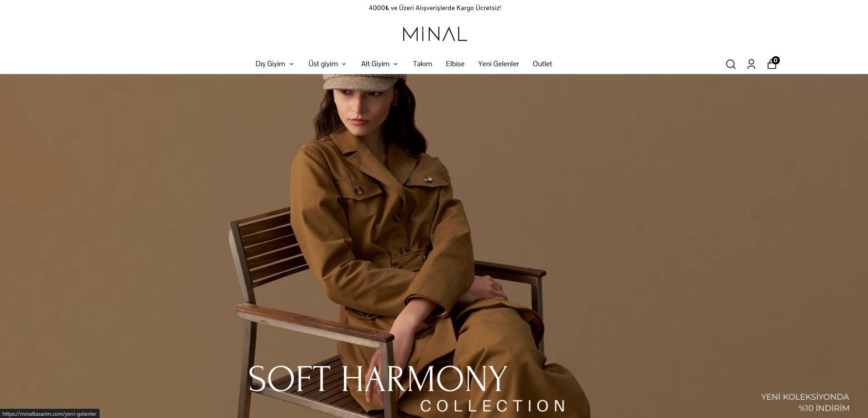Click the free shipping announcement text
This screenshot has height=418, width=868.
435,8
